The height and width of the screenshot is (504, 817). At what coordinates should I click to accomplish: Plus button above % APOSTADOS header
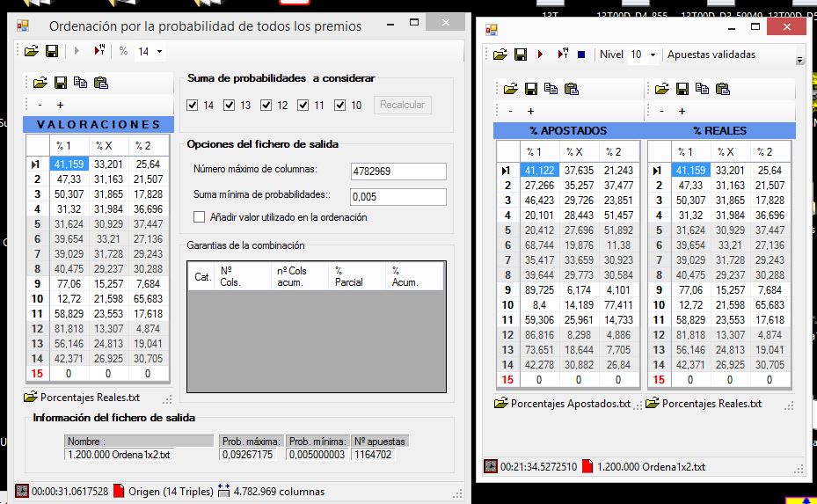pyautogui.click(x=530, y=111)
